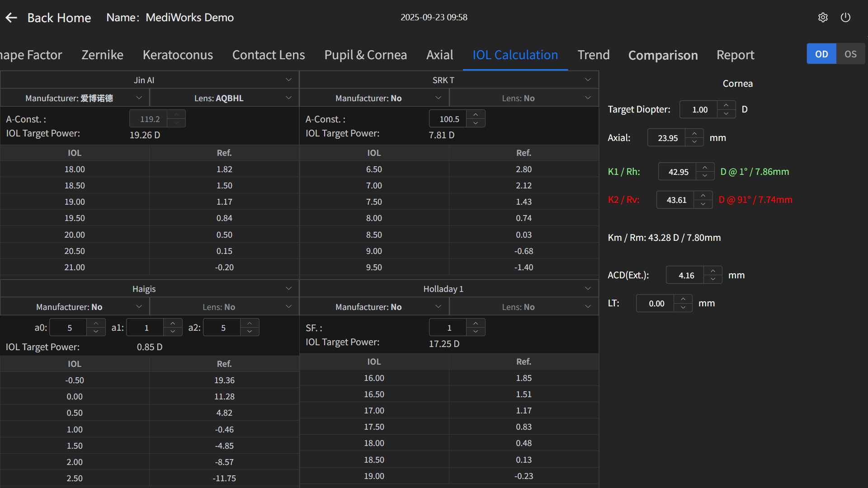Switch to the Keratoconus tab
The image size is (868, 488).
178,55
